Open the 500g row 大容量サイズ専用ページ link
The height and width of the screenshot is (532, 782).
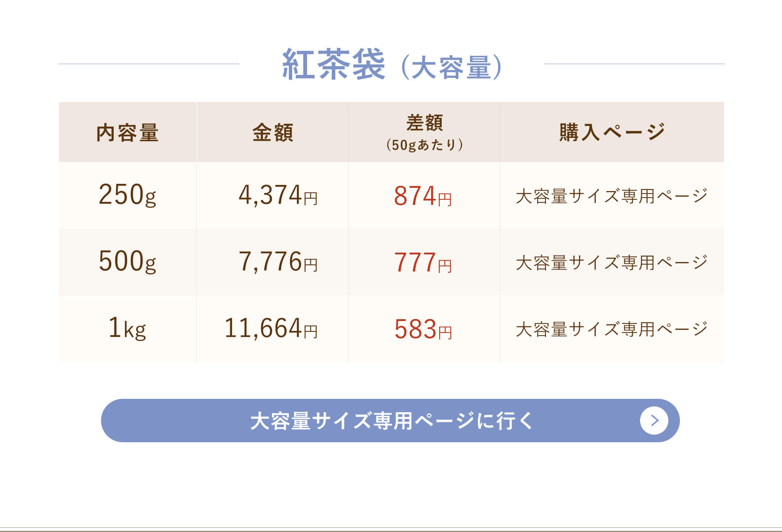point(611,262)
